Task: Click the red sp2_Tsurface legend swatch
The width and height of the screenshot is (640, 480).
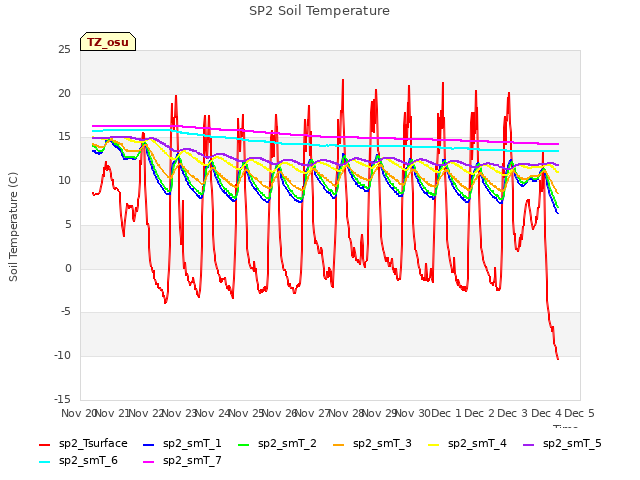Action: pyautogui.click(x=44, y=444)
